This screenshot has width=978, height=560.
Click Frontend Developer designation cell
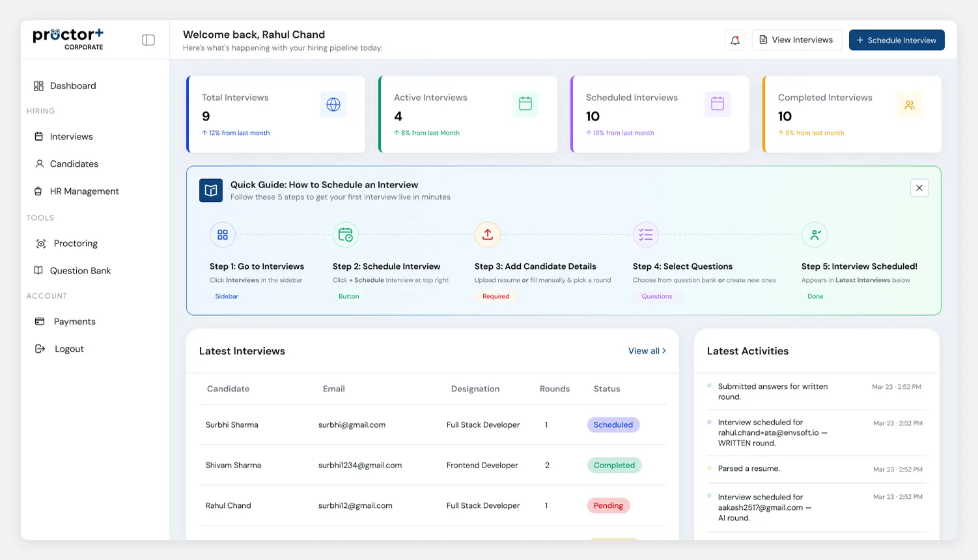(482, 466)
